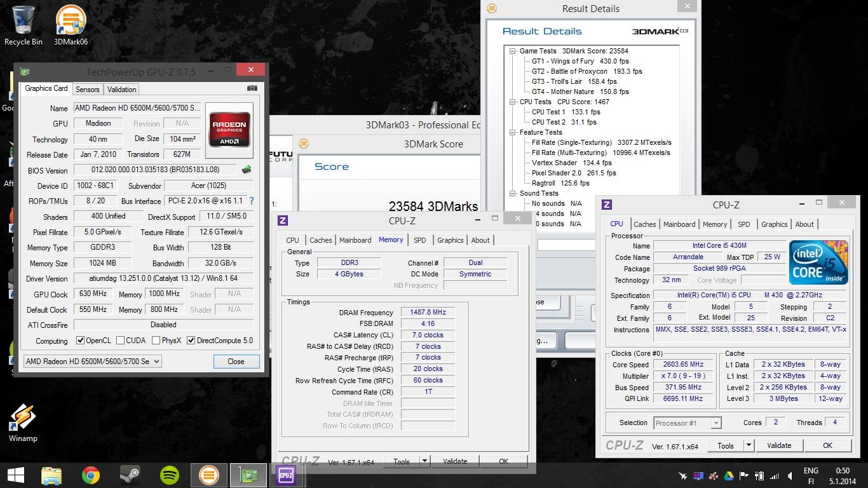Screen dimensions: 868x488
Task: Click the Intel Core i5 logo in CPU-Z
Action: pos(819,262)
